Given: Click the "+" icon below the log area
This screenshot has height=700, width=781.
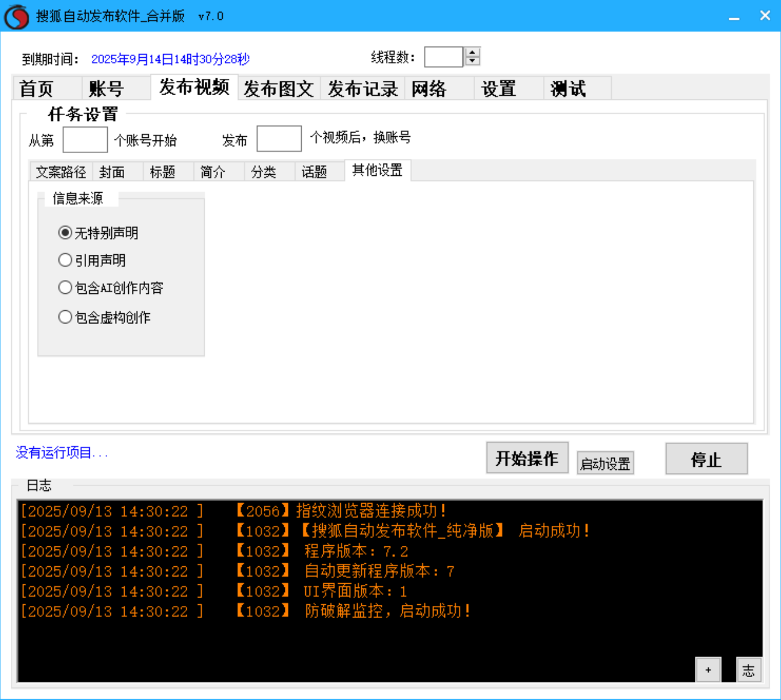Looking at the screenshot, I should tap(708, 669).
